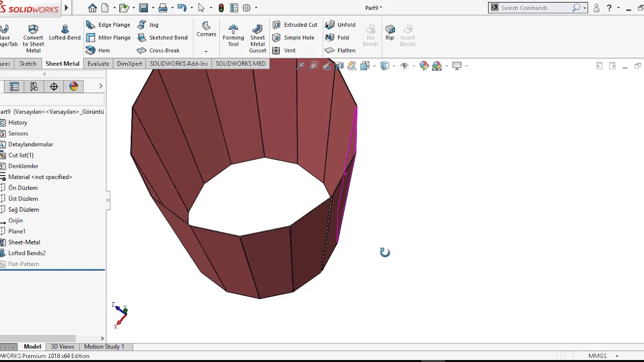Expand the Undo history dropdown
The height and width of the screenshot is (362, 644).
point(191,8)
